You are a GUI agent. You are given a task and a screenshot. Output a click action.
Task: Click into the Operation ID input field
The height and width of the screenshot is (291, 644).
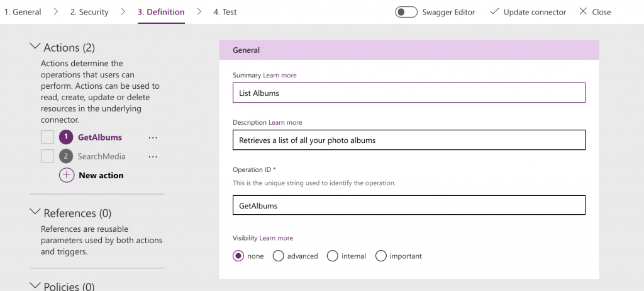[x=409, y=205]
